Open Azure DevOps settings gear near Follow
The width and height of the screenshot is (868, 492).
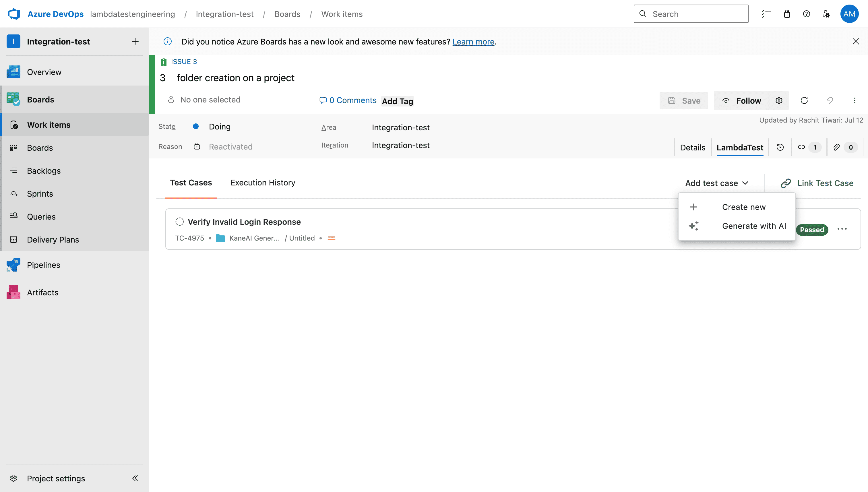click(x=779, y=100)
